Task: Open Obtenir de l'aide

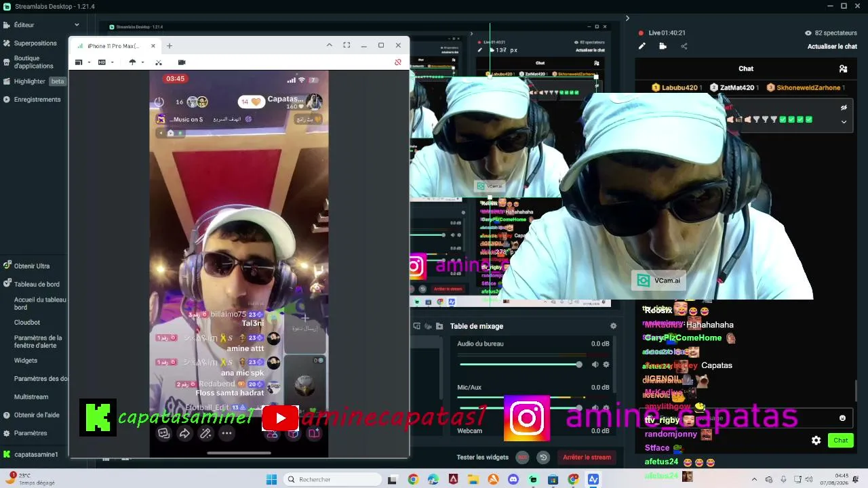Action: (37, 415)
